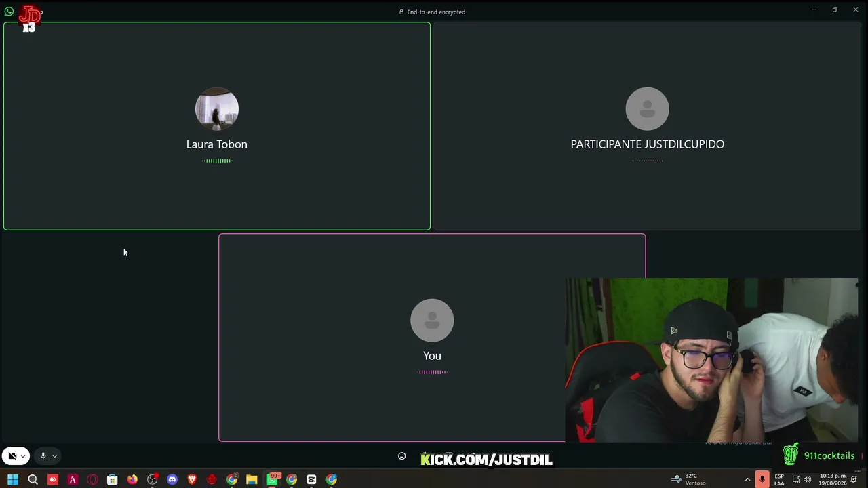Select Laura Tobon's profile picture

[x=217, y=108]
